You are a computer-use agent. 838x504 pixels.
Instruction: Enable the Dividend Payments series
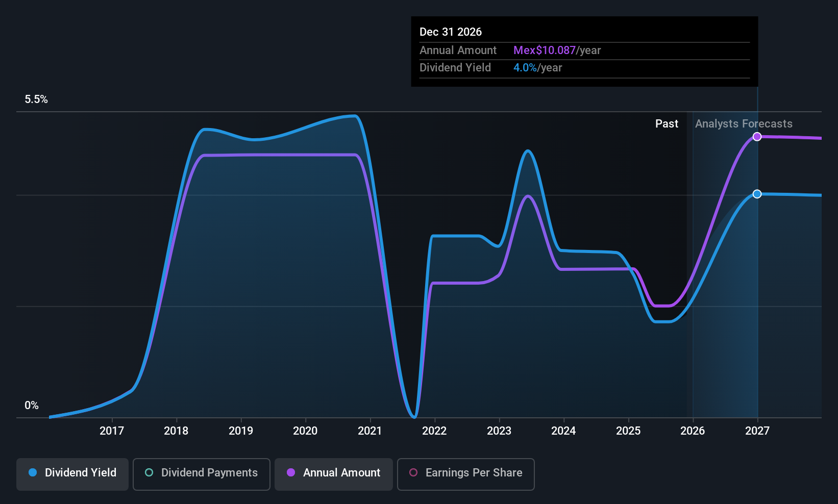click(x=201, y=473)
